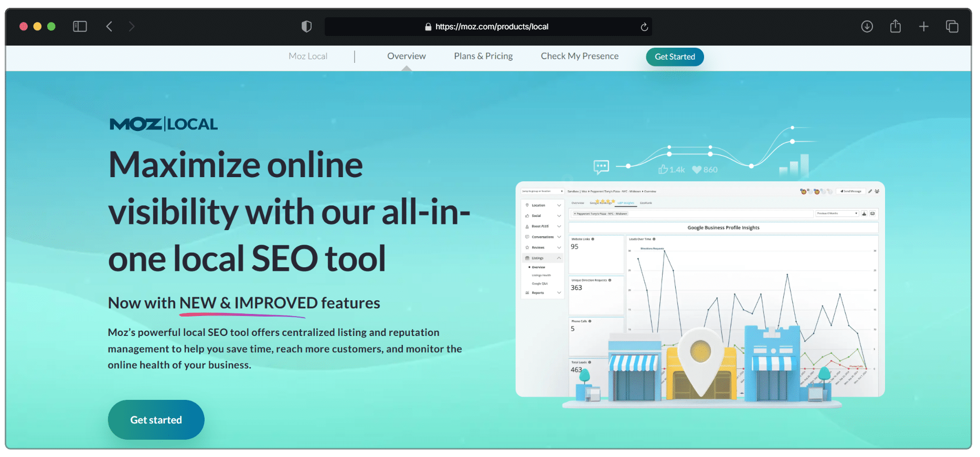Go back to the previous page
This screenshot has width=980, height=457.
pos(109,26)
